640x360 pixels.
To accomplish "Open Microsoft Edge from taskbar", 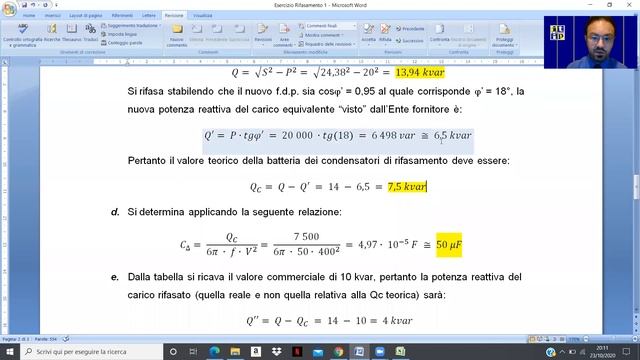I will tap(215, 351).
